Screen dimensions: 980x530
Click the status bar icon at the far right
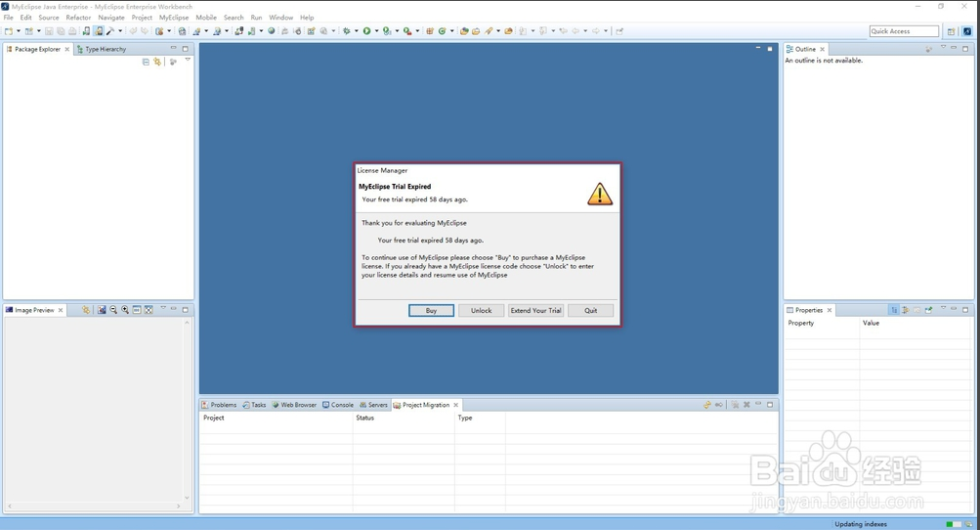pyautogui.click(x=968, y=524)
